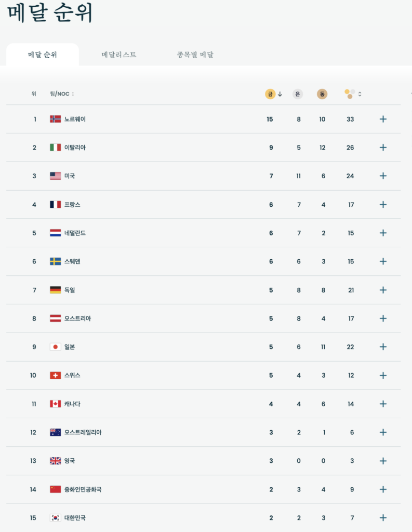The width and height of the screenshot is (412, 532).
Task: Click the 이탈리아 team name
Action: [x=75, y=148]
